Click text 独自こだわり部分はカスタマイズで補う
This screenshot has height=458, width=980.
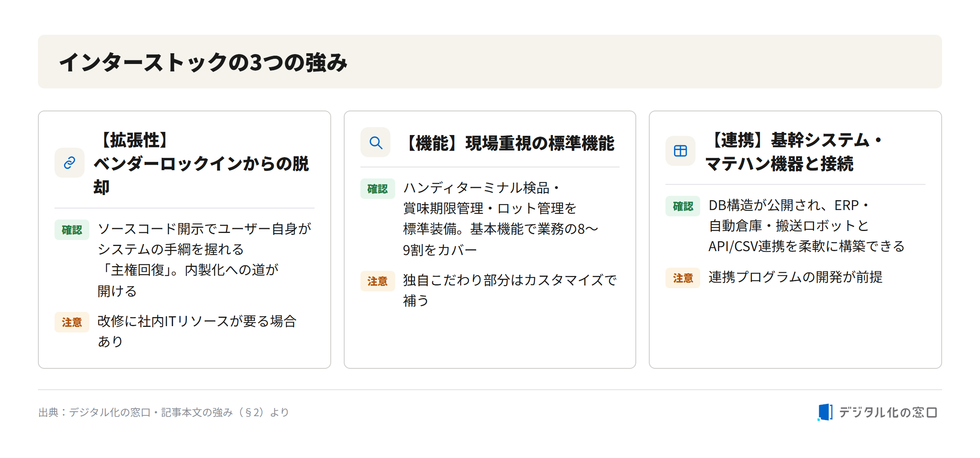pos(510,290)
